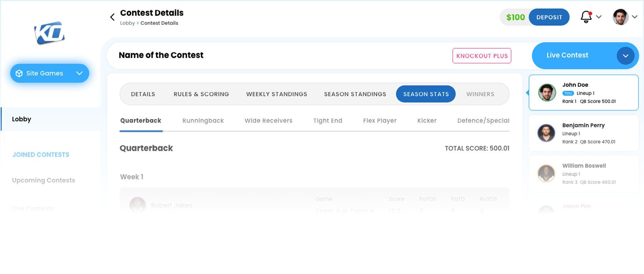Click Benjamin Perry's avatar photo
This screenshot has height=274, width=644.
pos(546,133)
